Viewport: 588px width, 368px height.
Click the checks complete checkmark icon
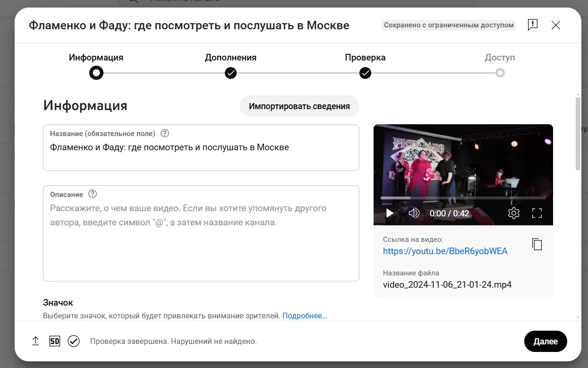(74, 341)
